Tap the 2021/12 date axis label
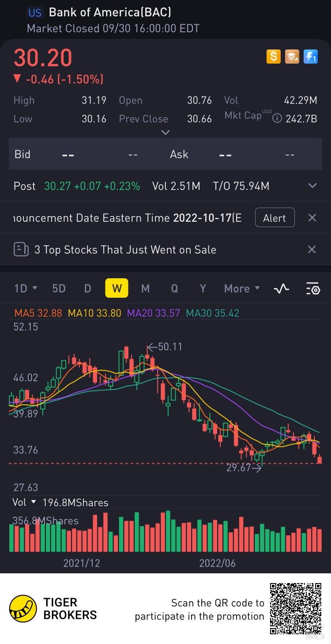 (82, 563)
